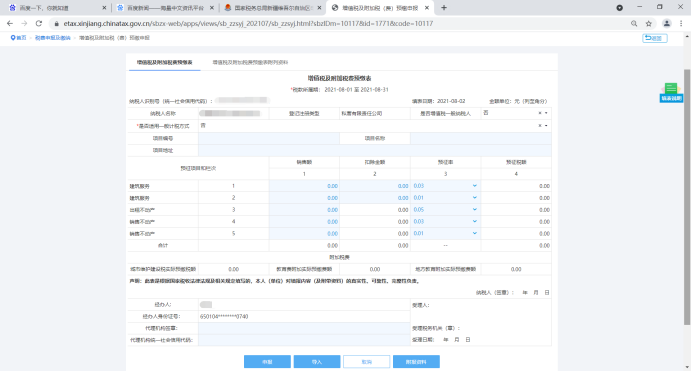Click row 4 sales amount field
The width and height of the screenshot is (692, 371).
[x=304, y=221]
